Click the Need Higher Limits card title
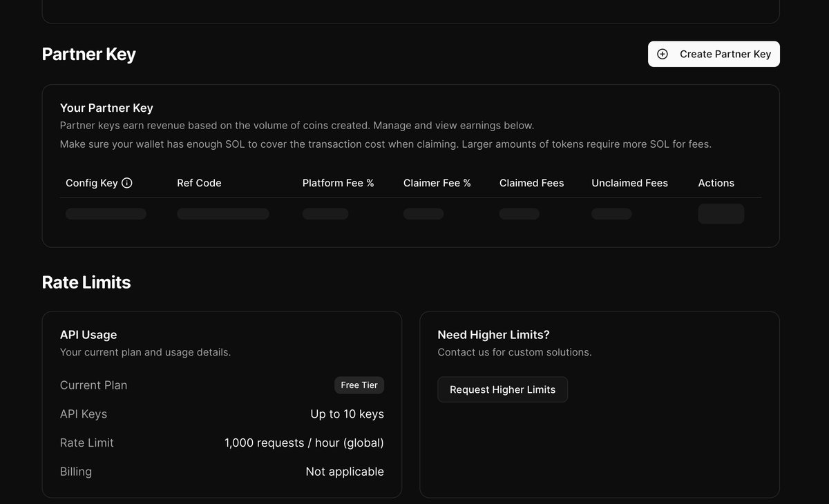Image resolution: width=829 pixels, height=504 pixels. pos(493,334)
